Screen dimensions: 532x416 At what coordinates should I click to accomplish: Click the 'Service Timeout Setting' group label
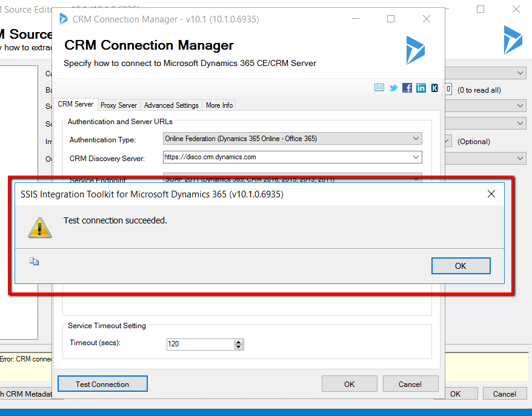107,326
